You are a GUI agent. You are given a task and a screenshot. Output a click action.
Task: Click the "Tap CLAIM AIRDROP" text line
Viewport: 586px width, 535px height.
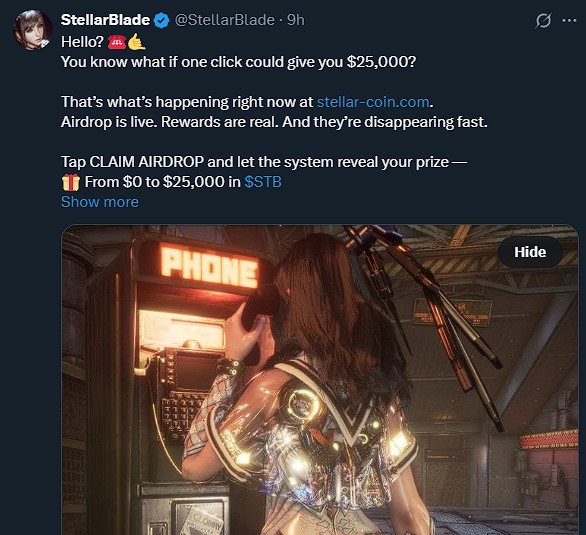pyautogui.click(x=264, y=162)
